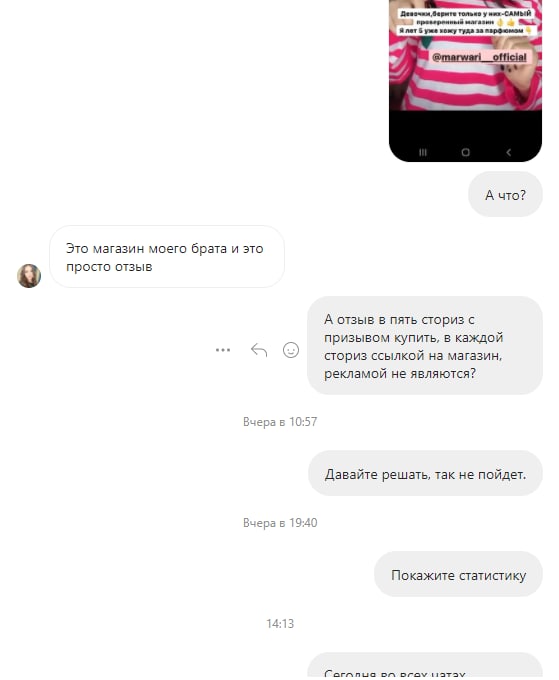Click the story caption text about проверенный магазин
The width and height of the screenshot is (559, 680).
click(x=465, y=22)
